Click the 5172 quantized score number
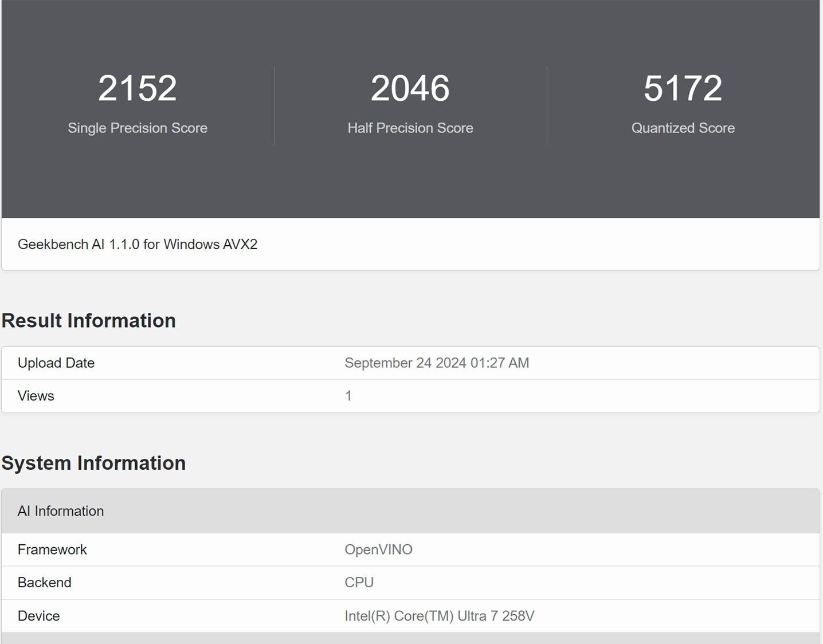Image resolution: width=823 pixels, height=644 pixels. [683, 88]
